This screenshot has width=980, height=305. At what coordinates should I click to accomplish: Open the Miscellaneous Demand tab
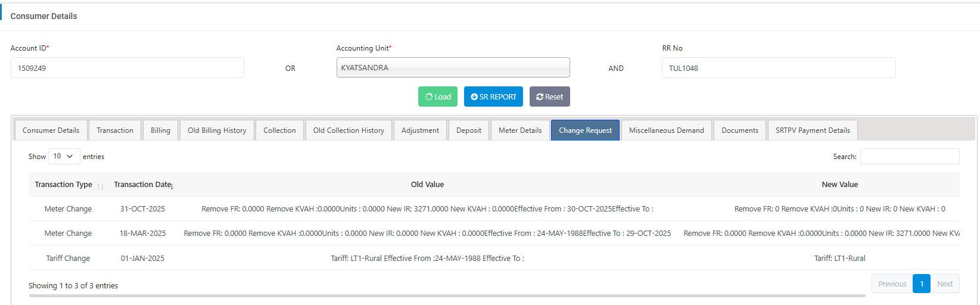click(x=666, y=130)
